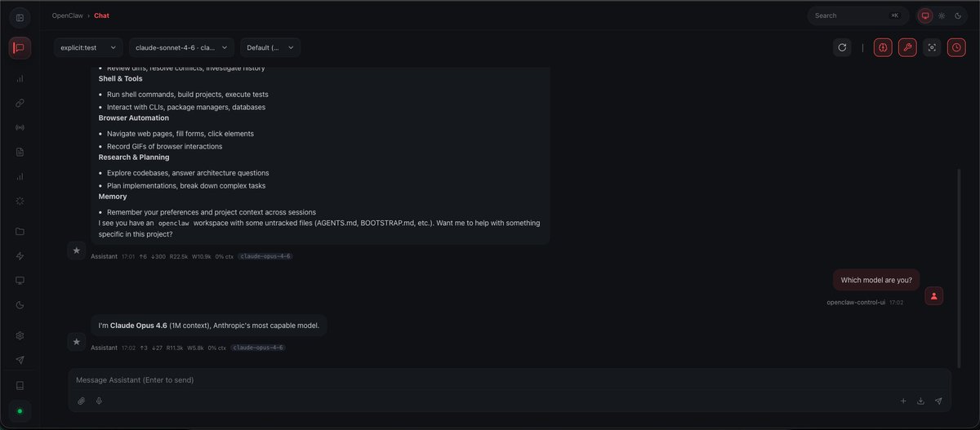Click the openclaw-control-ui sender label
This screenshot has height=430, width=980.
[x=856, y=302]
